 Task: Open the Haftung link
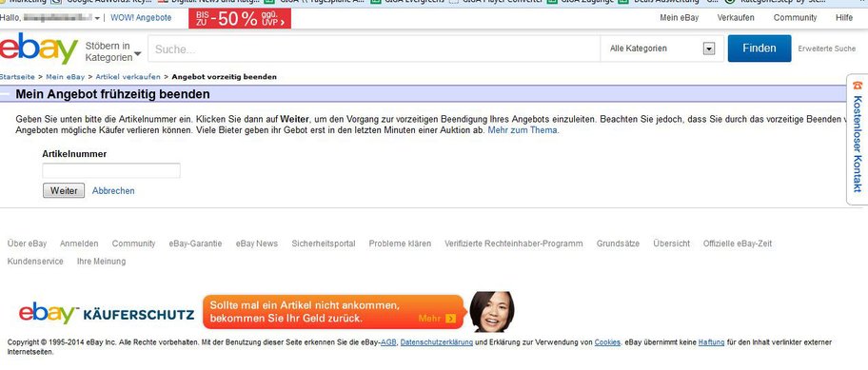coord(711,342)
